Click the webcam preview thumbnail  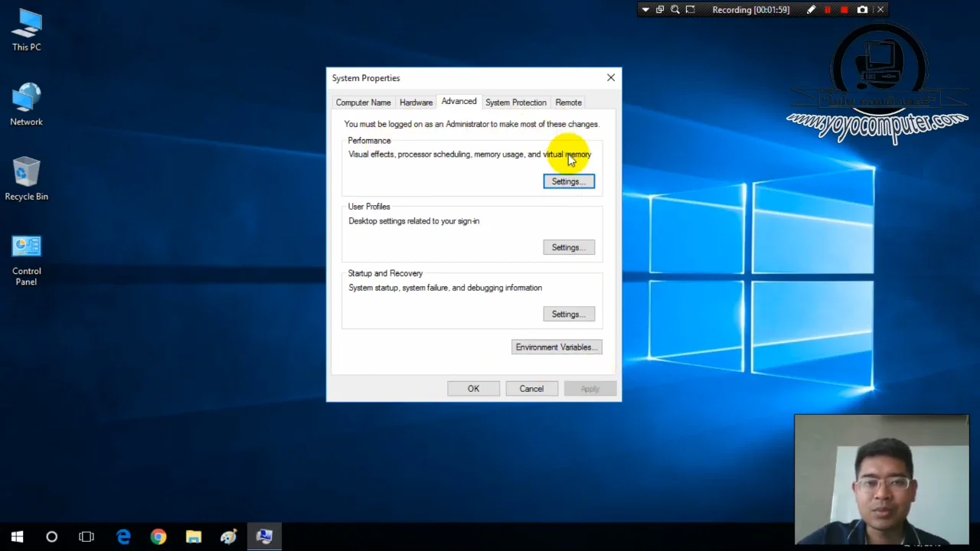(881, 478)
